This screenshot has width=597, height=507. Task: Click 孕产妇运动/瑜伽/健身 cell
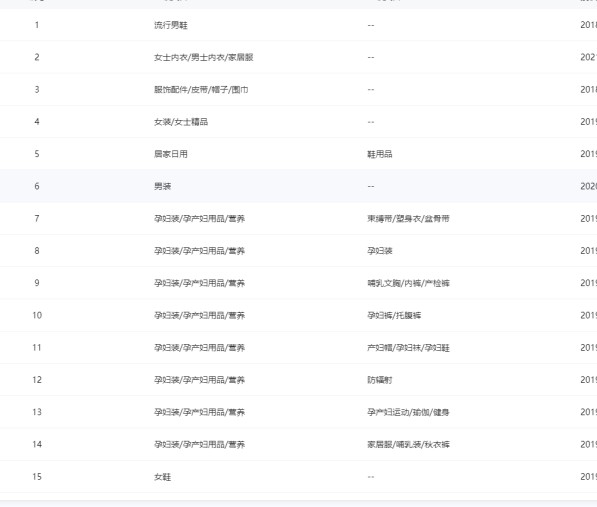[408, 412]
